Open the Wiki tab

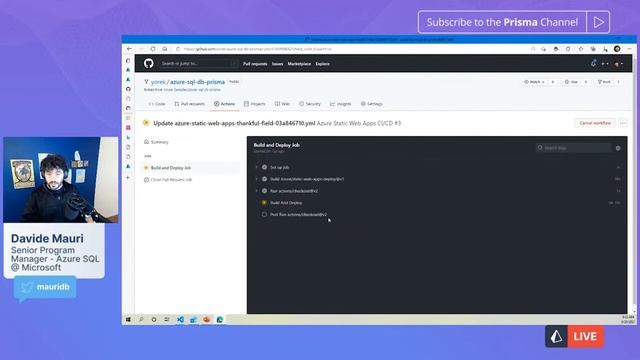[282, 104]
